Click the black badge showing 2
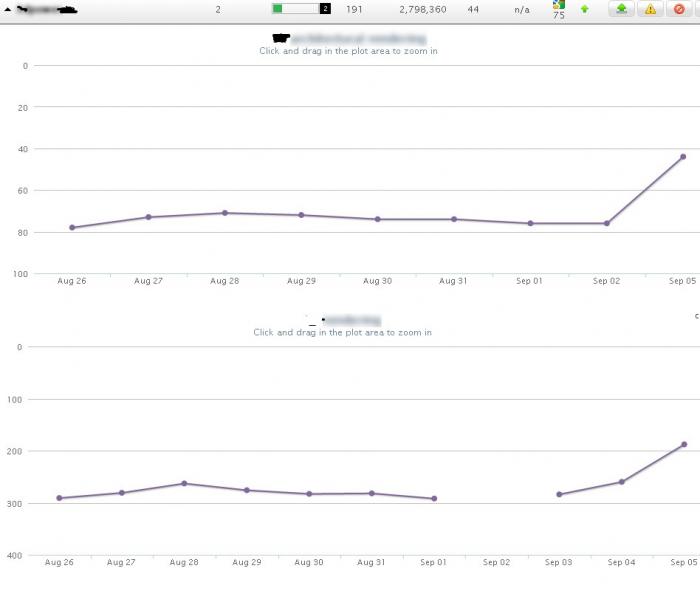The width and height of the screenshot is (700, 591). click(325, 8)
